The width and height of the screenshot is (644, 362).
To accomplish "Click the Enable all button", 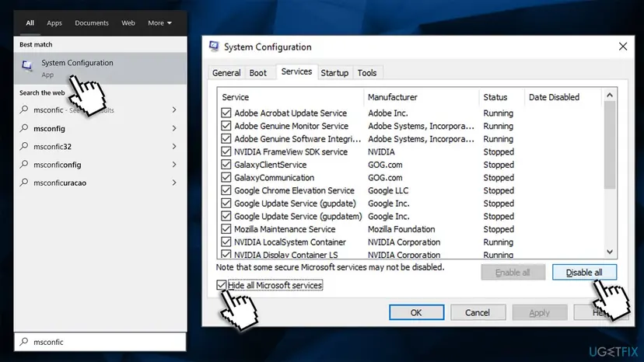I will [x=513, y=272].
